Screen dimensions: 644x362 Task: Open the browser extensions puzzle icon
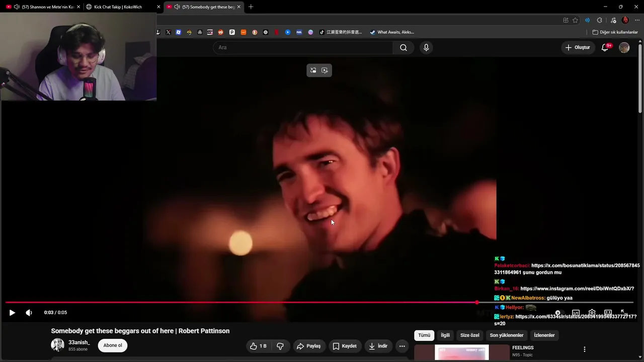[599, 20]
